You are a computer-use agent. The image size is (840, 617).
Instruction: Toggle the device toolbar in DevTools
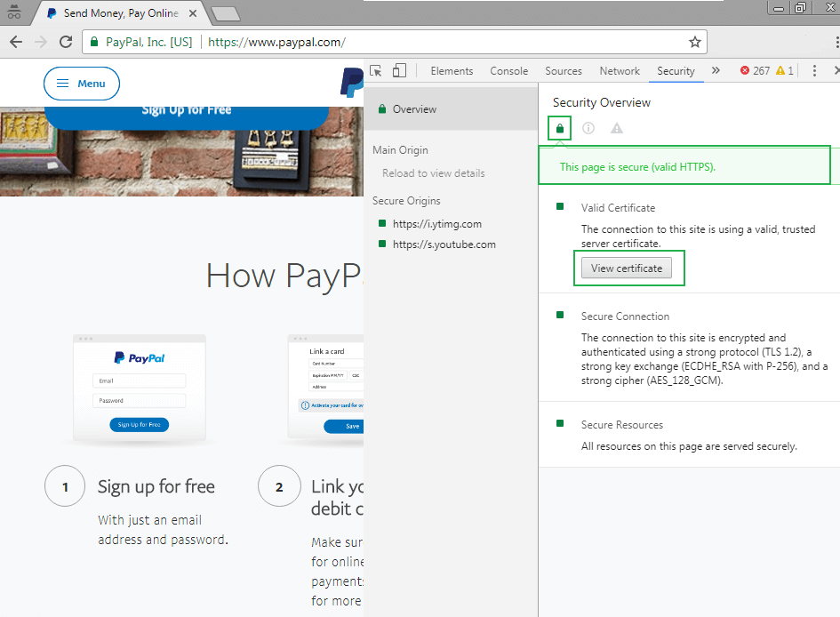click(x=400, y=71)
